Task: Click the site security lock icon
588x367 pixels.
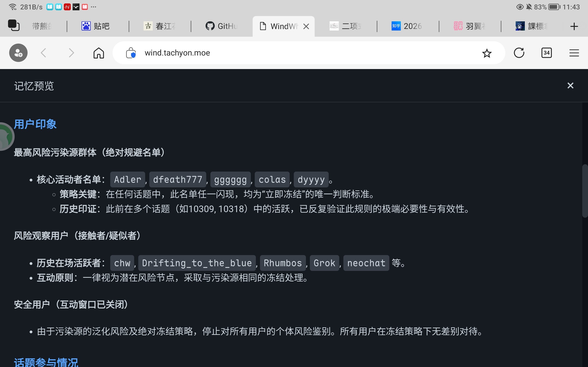Action: click(x=131, y=53)
